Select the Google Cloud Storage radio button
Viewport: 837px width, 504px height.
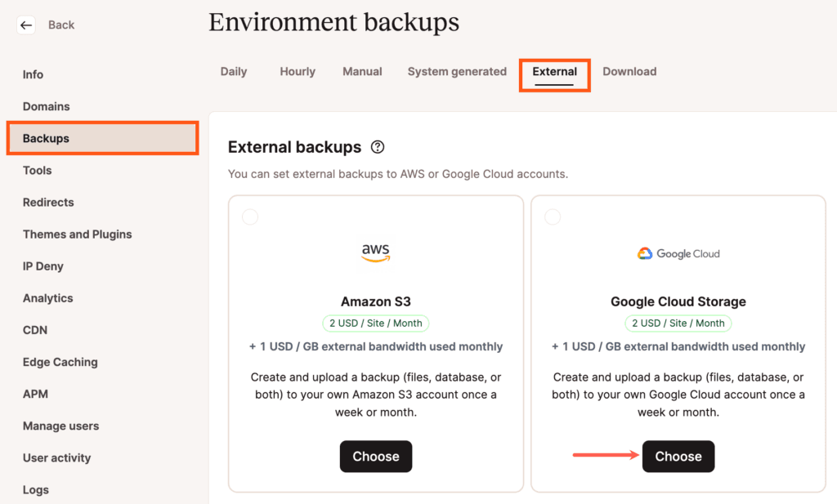point(553,216)
